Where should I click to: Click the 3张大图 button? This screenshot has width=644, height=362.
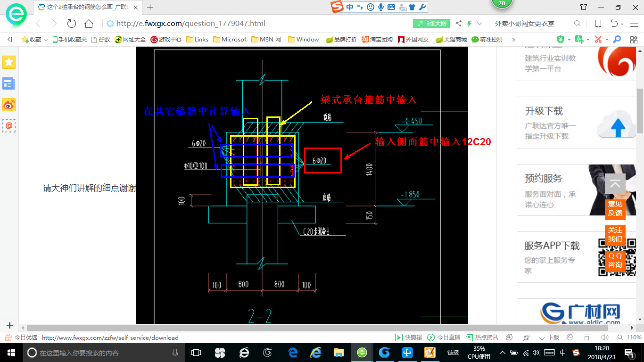click(432, 24)
